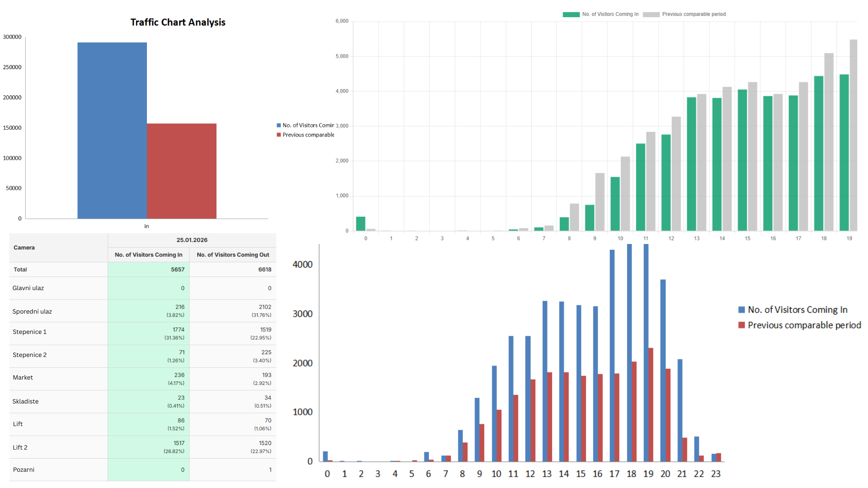The width and height of the screenshot is (868, 488).
Task: Select the blue 'in' bar
Action: pos(112,131)
